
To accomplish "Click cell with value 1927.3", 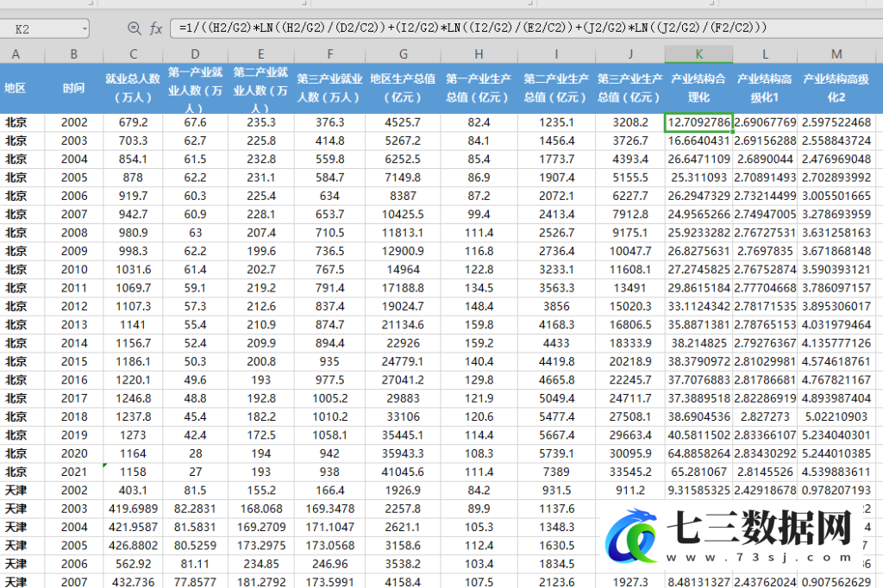I will (630, 582).
